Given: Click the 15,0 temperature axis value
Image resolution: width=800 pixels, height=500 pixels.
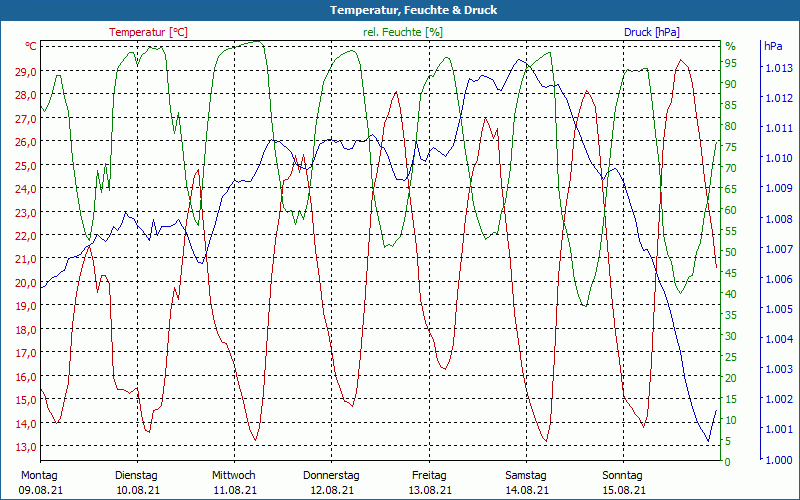Looking at the screenshot, I should point(26,400).
